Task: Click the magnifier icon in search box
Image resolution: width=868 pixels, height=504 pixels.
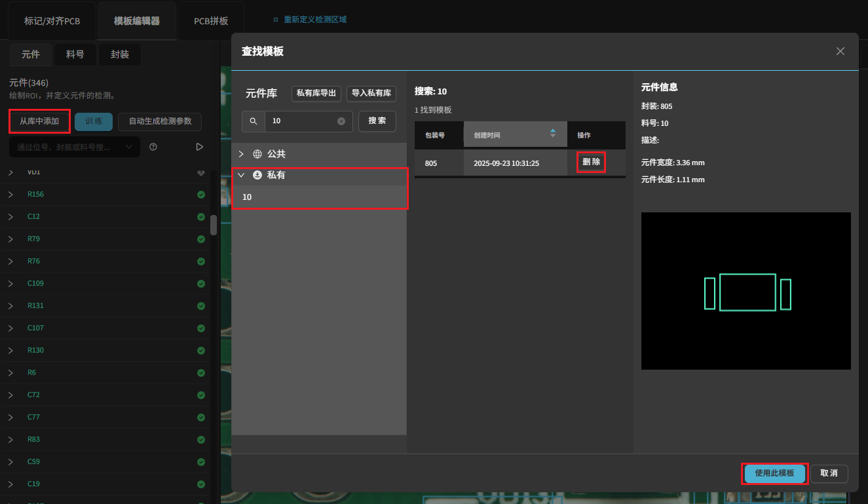Action: [x=254, y=121]
